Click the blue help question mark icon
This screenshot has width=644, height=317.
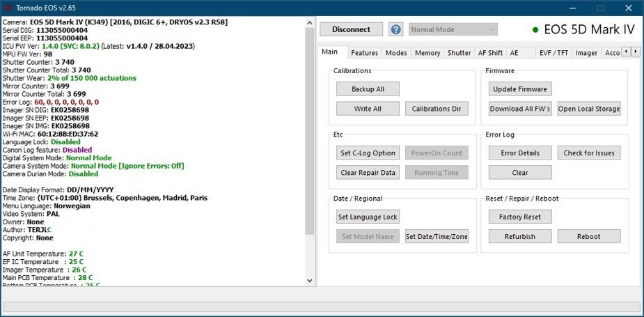[395, 29]
